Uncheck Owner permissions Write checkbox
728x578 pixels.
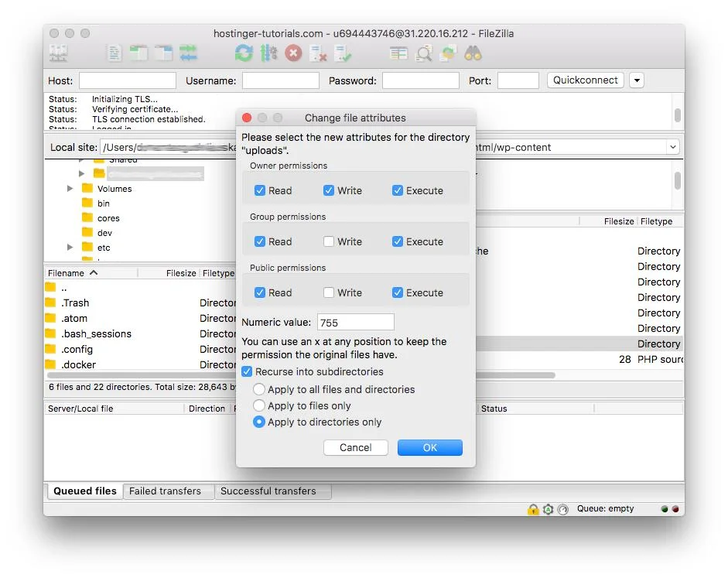(x=329, y=190)
